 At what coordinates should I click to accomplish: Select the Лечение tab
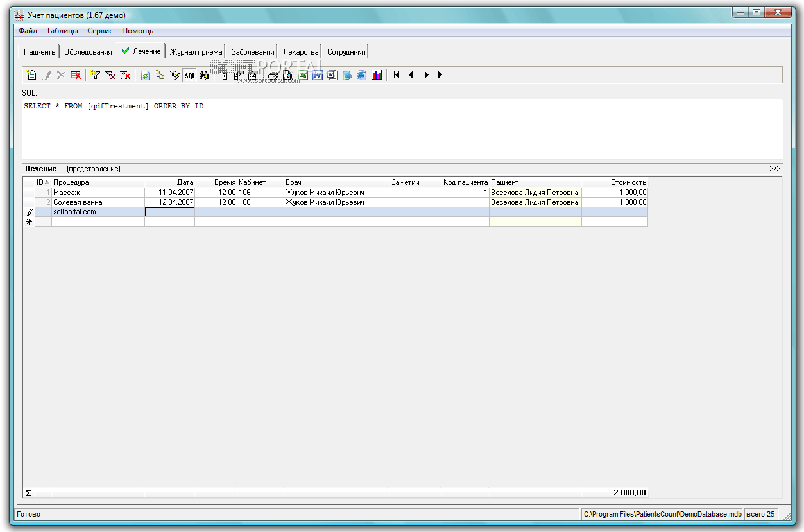click(141, 51)
